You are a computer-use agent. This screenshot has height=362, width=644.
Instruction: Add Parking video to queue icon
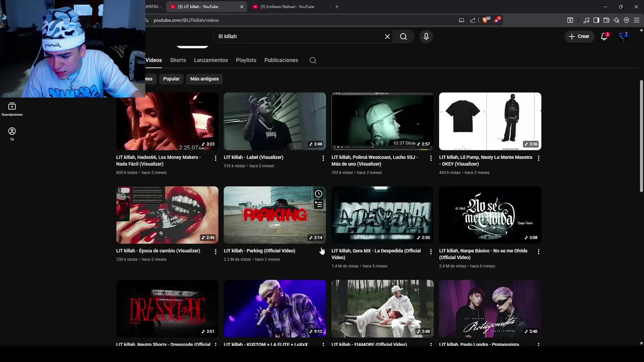[x=318, y=205]
